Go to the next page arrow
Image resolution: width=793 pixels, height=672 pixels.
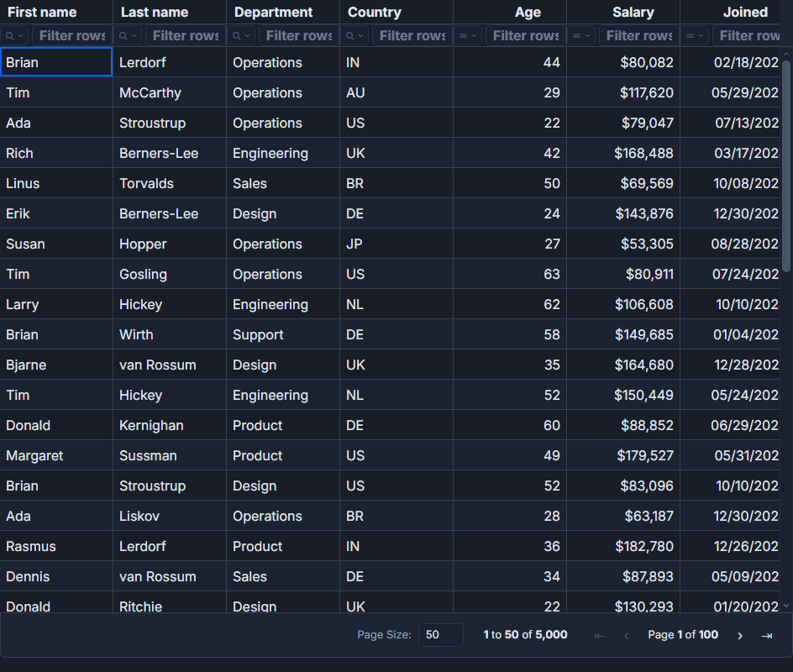click(x=740, y=636)
